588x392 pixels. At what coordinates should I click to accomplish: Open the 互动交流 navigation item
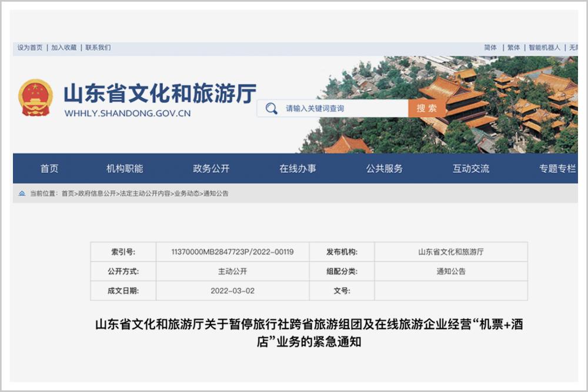(471, 169)
